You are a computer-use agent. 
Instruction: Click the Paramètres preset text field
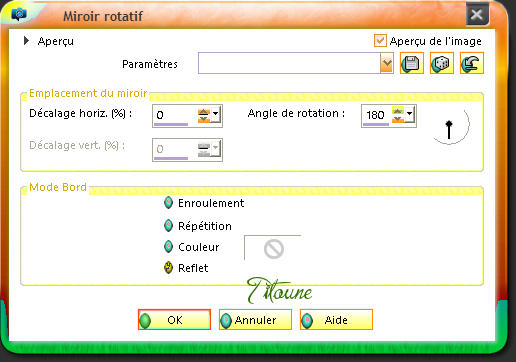point(289,63)
